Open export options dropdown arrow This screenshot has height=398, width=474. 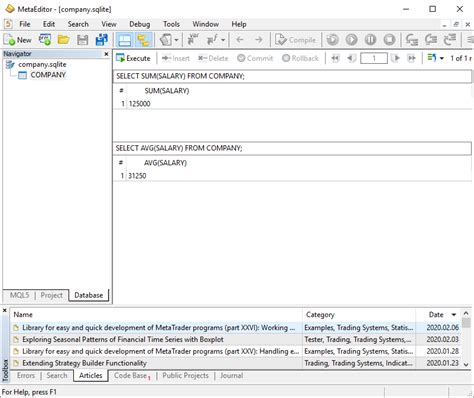pyautogui.click(x=442, y=58)
